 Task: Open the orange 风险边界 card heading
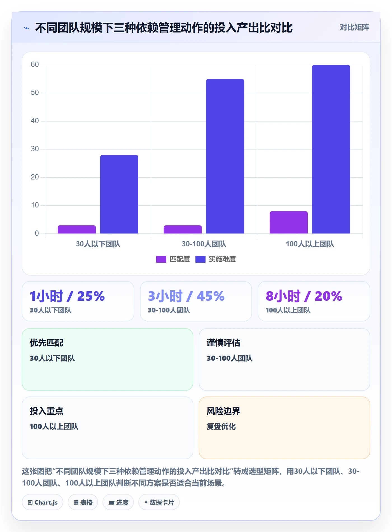click(223, 411)
